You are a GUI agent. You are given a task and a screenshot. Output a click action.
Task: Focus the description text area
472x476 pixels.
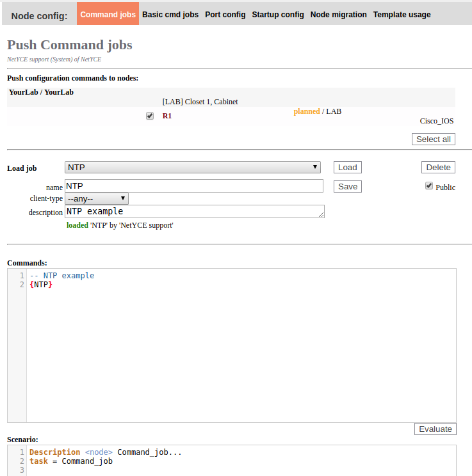pyautogui.click(x=194, y=212)
